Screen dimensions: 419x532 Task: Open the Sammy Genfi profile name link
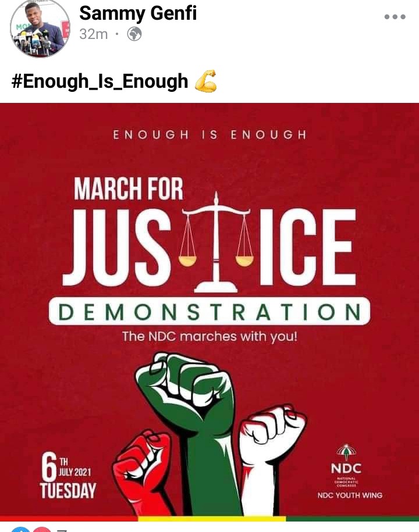click(x=138, y=13)
